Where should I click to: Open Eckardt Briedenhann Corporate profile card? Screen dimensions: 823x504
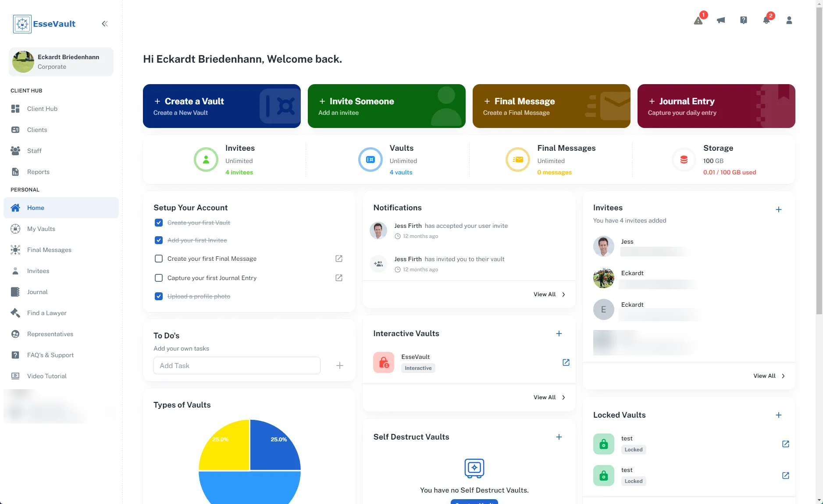tap(61, 62)
